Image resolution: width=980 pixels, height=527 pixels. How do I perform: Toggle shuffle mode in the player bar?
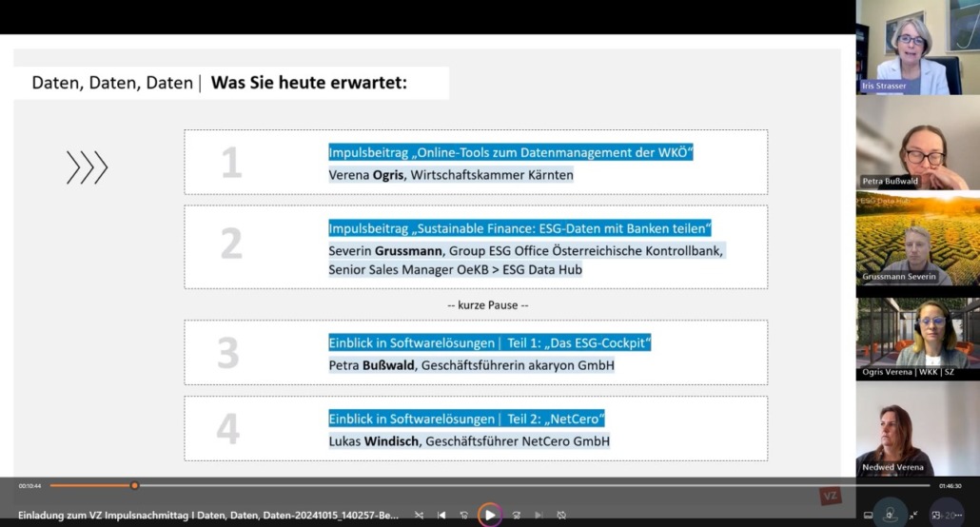pyautogui.click(x=419, y=515)
